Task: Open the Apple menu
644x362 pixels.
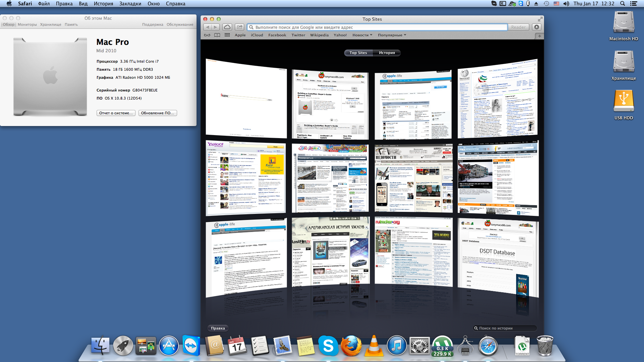Action: [x=9, y=4]
